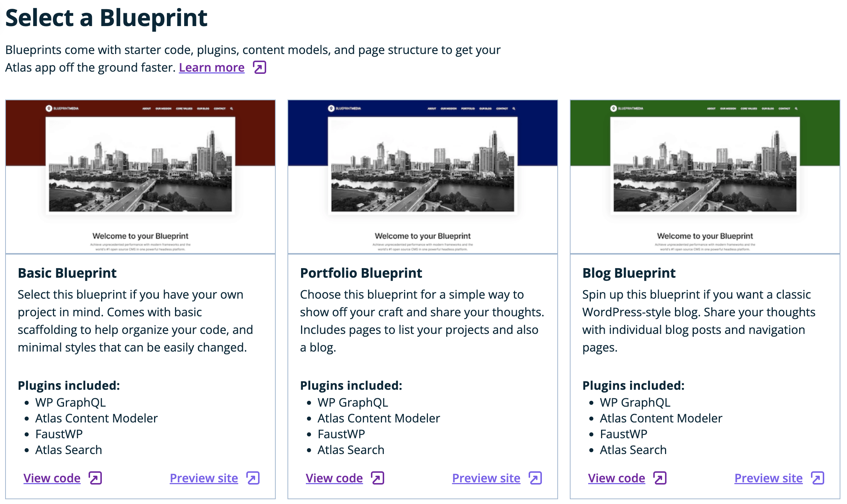Click the Portfolio Blueprint description paragraph
The image size is (847, 504).
(x=422, y=321)
